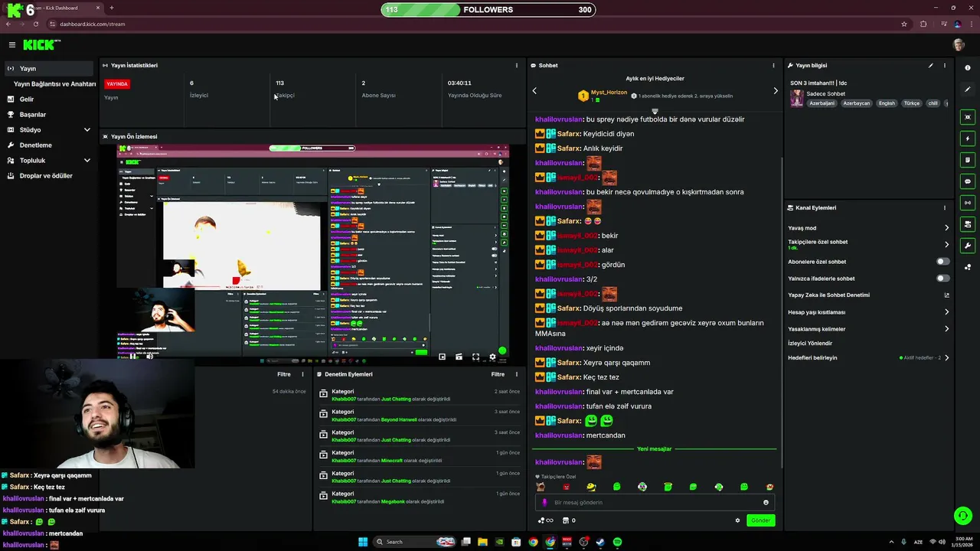Click the info icon in right rail

968,68
